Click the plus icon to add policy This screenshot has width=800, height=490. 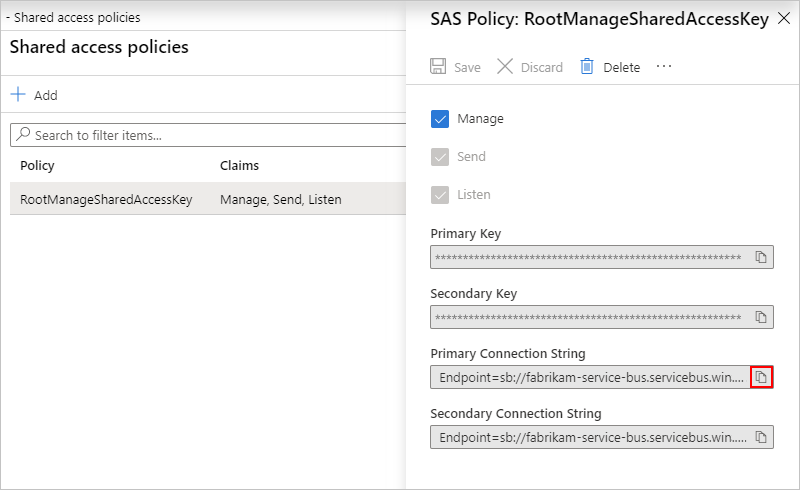18,95
